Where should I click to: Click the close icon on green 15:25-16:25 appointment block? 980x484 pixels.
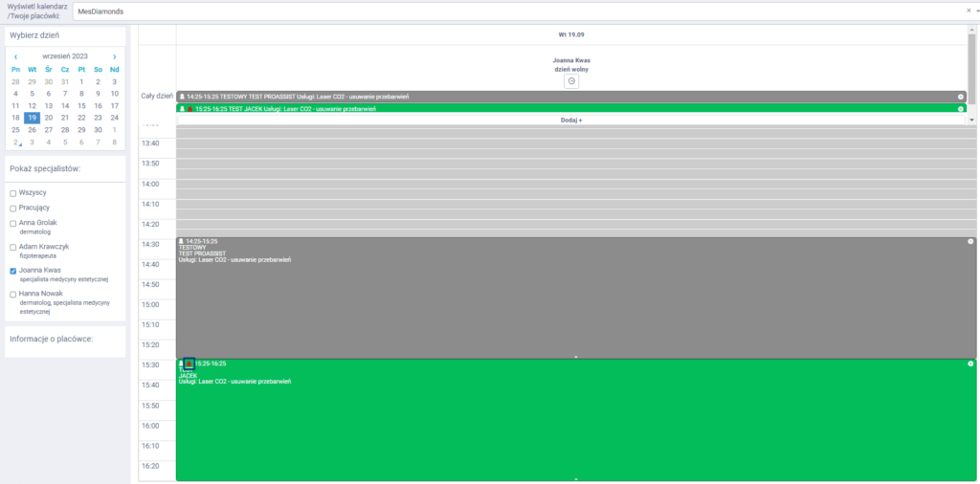969,363
